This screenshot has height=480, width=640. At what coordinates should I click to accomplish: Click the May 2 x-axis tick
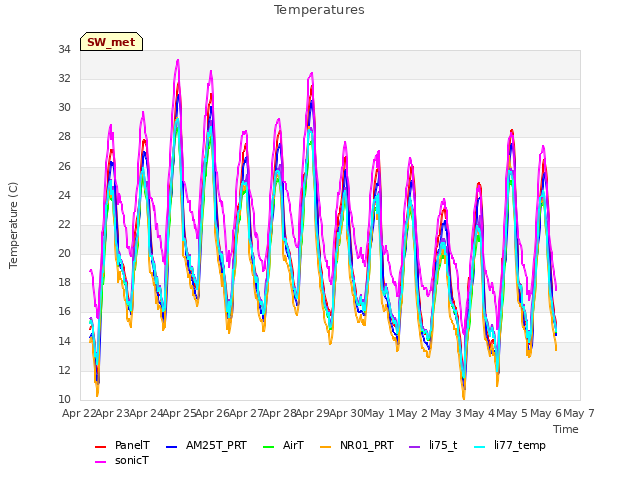coord(412,413)
